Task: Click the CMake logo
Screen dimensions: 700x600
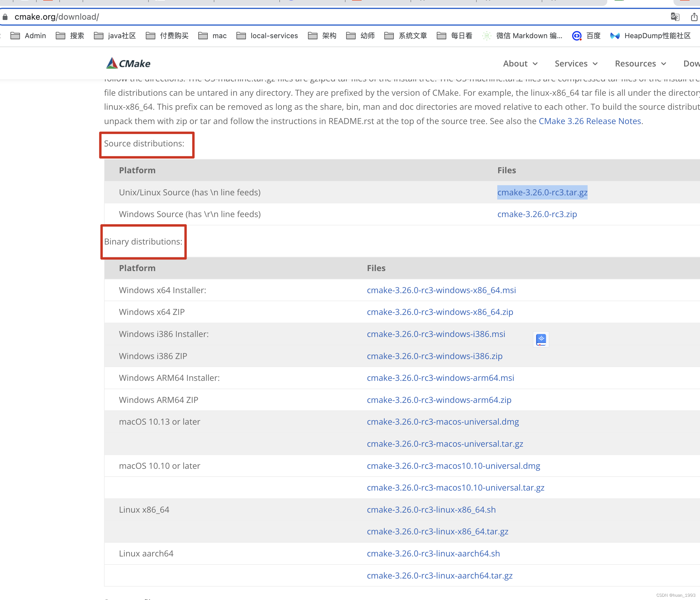Action: [128, 63]
